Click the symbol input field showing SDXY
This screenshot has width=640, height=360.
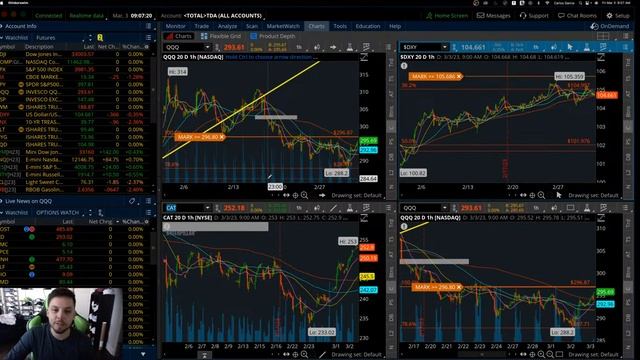420,47
